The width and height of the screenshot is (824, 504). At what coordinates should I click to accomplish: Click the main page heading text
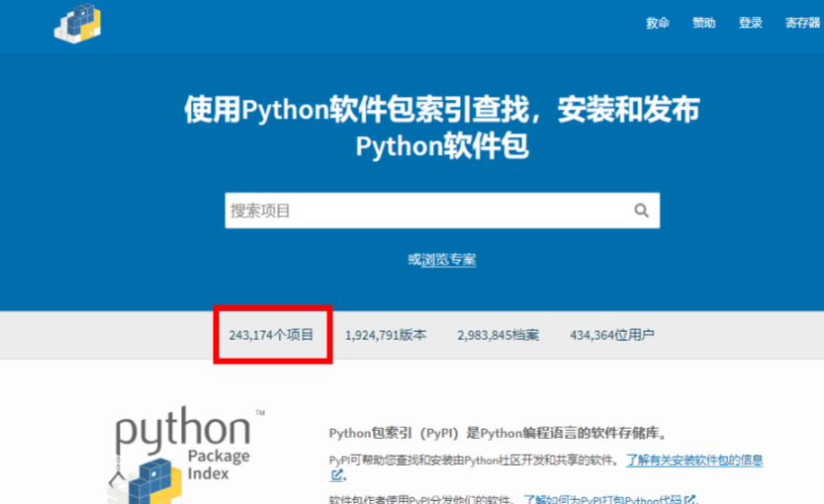(x=442, y=127)
